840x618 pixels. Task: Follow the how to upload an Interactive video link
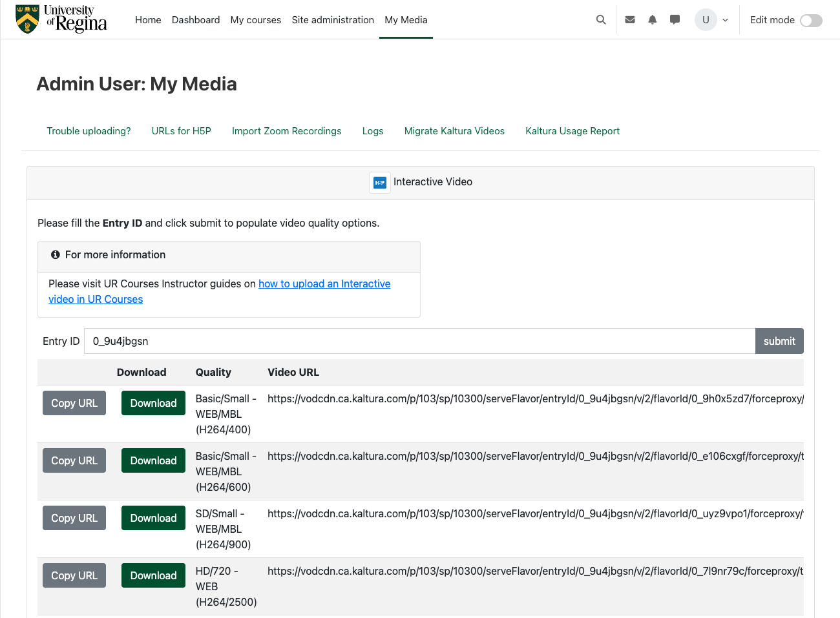(324, 284)
